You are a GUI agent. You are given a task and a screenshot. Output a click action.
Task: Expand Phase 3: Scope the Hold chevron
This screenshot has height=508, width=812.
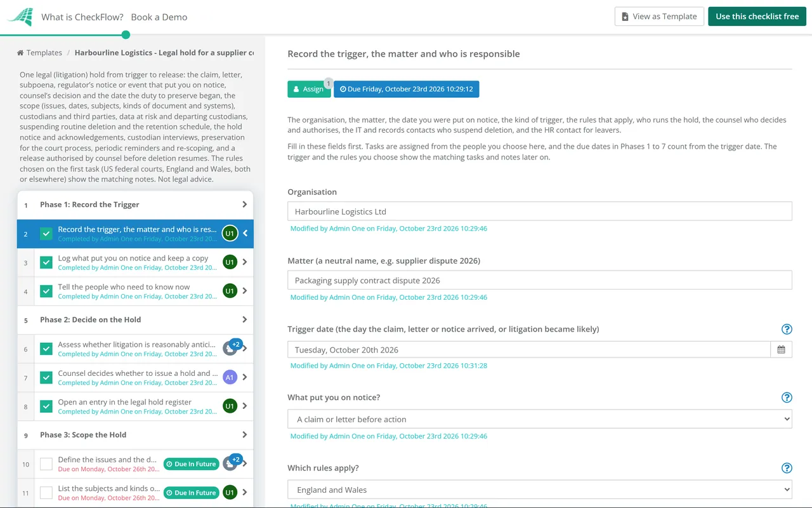click(245, 434)
